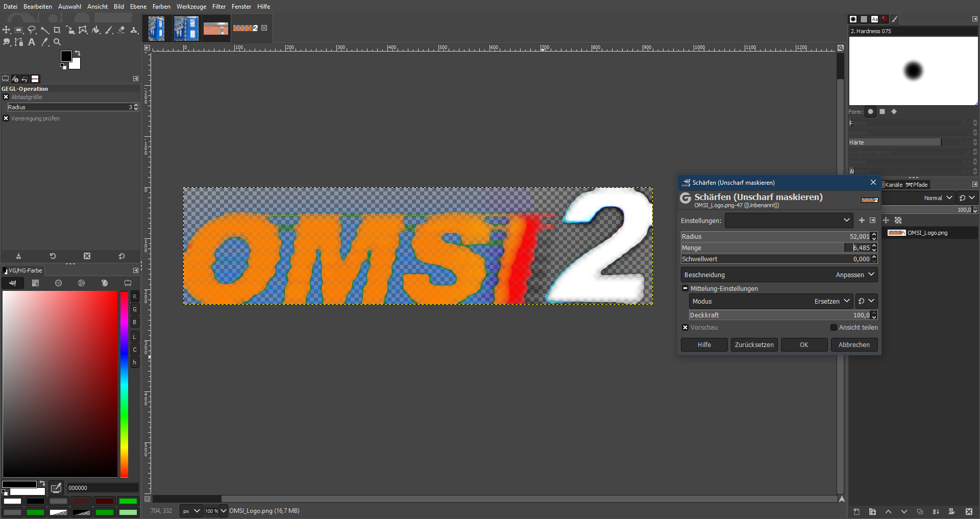Disable the Vorschau preview checkbox
The image size is (980, 519).
pos(685,328)
